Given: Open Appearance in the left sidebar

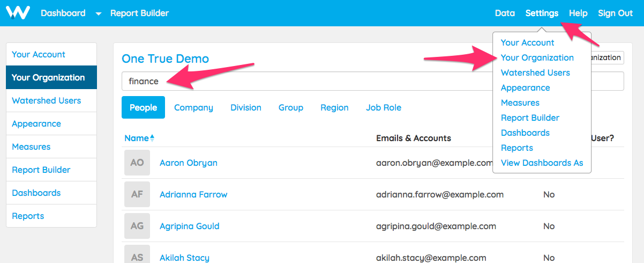Looking at the screenshot, I should pos(51,123).
